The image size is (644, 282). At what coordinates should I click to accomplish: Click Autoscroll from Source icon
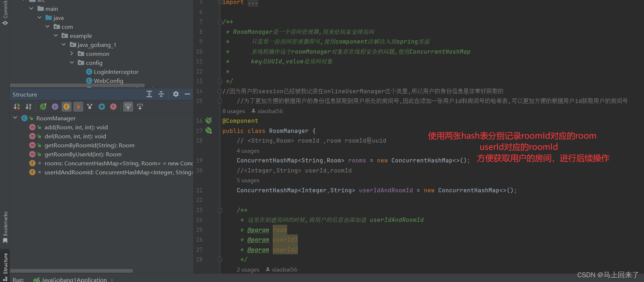(x=140, y=107)
